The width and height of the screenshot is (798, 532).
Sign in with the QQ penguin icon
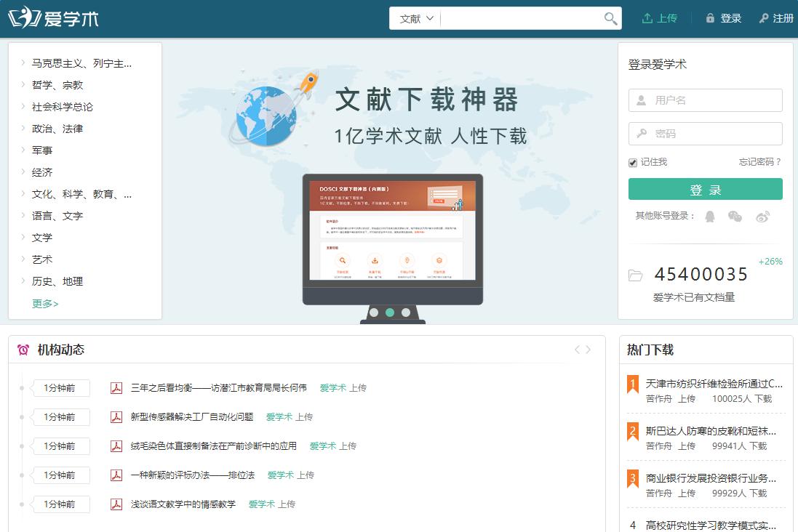click(x=710, y=217)
